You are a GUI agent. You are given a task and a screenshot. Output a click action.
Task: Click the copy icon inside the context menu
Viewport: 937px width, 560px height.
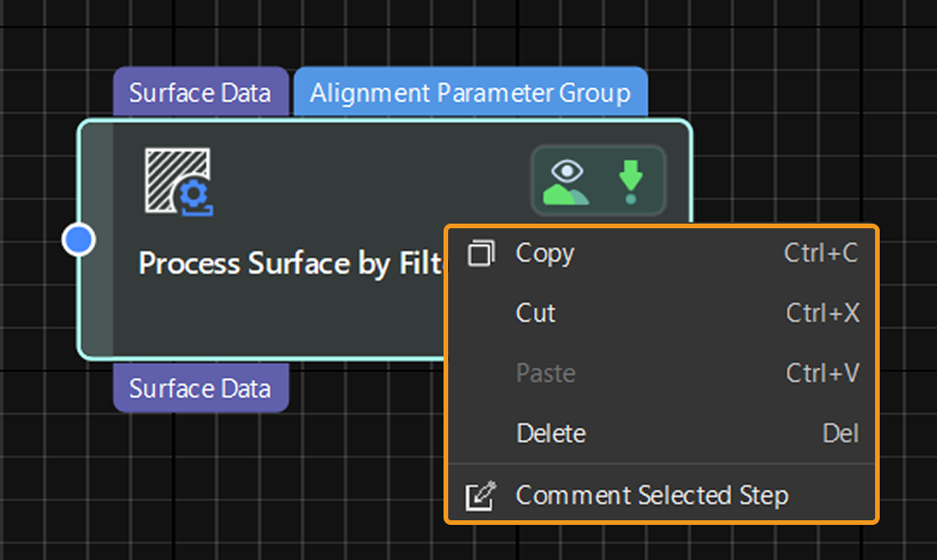[x=481, y=252]
